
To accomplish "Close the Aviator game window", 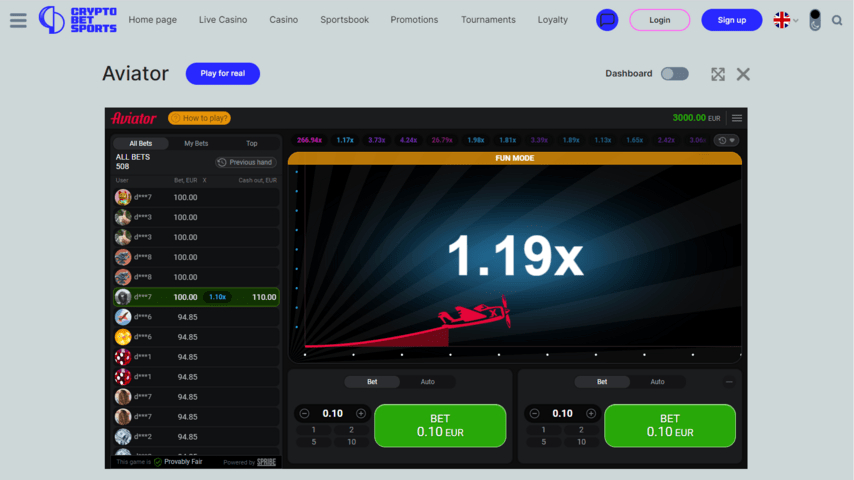I will tap(743, 74).
